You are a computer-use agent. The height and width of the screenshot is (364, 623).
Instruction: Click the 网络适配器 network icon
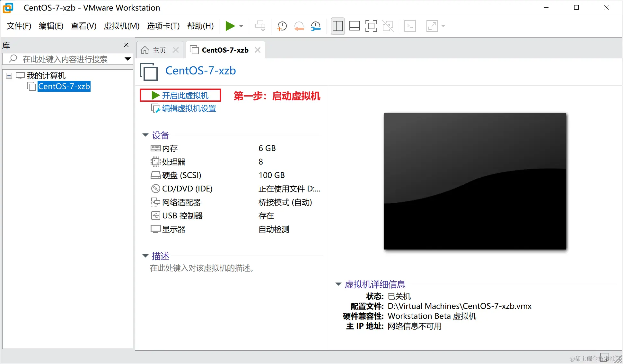coord(155,202)
